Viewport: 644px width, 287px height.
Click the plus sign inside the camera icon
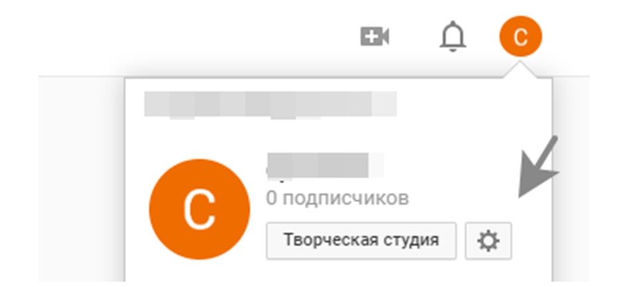point(370,37)
